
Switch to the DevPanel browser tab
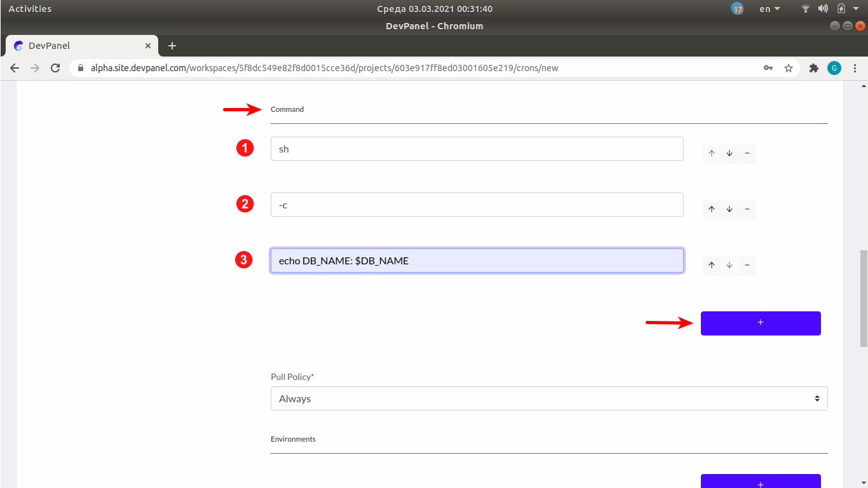click(x=76, y=46)
